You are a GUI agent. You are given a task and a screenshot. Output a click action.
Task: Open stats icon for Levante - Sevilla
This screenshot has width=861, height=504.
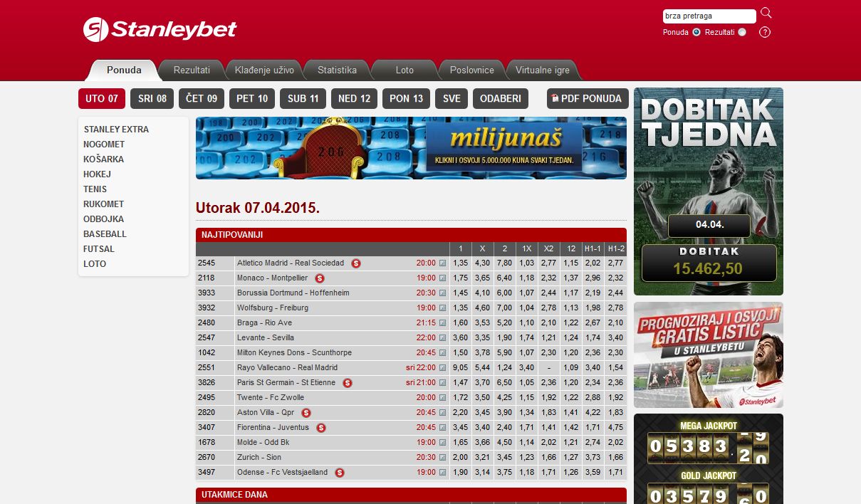[442, 338]
